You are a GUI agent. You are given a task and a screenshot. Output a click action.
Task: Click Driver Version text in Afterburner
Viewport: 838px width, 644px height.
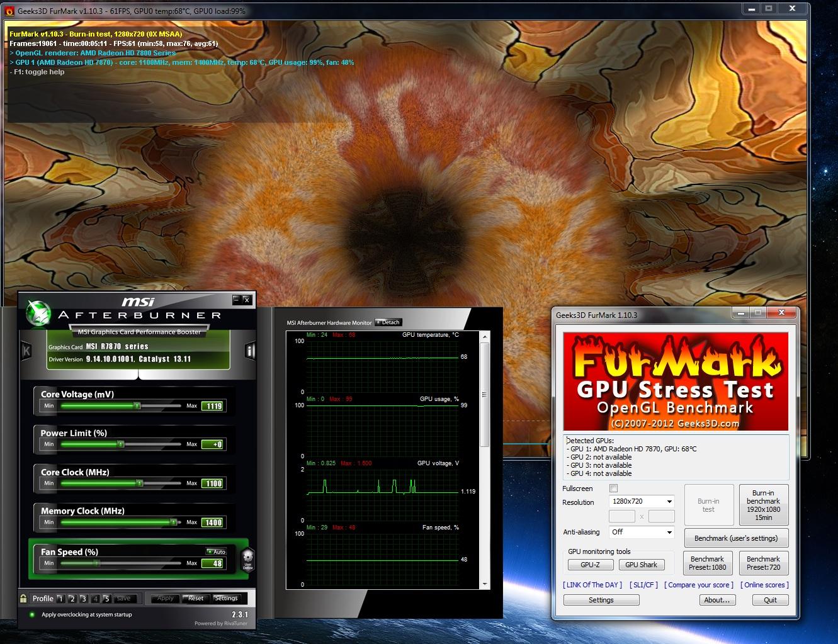coord(120,359)
